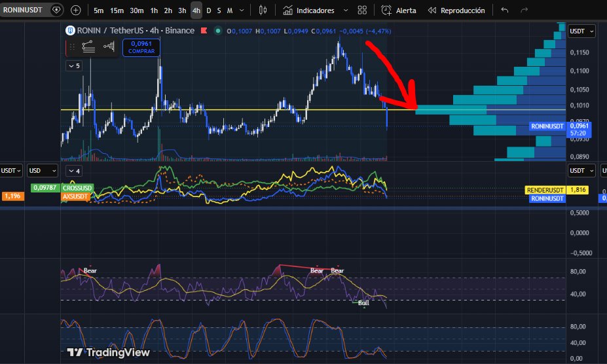Image resolution: width=607 pixels, height=364 pixels.
Task: Open the RONINUSDT symbol search
Action: pos(22,10)
